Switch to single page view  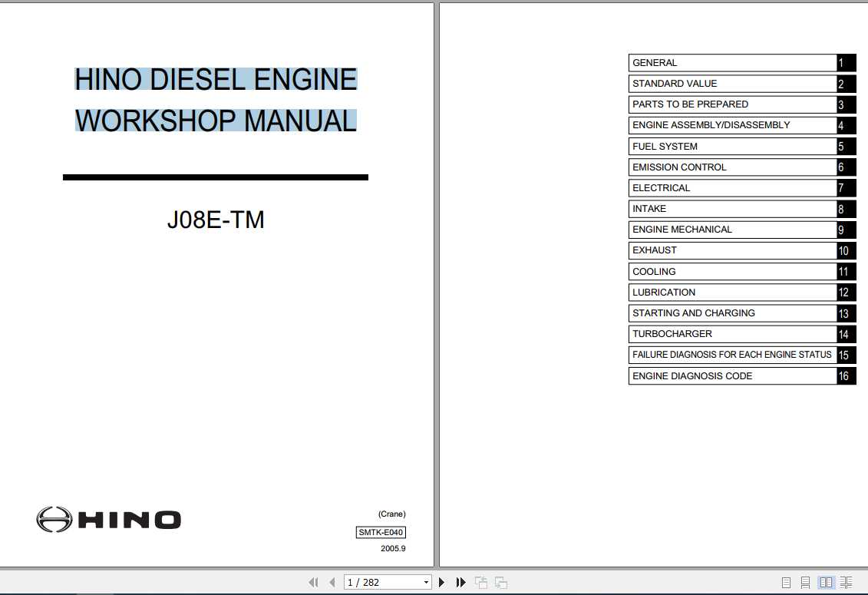point(786,582)
